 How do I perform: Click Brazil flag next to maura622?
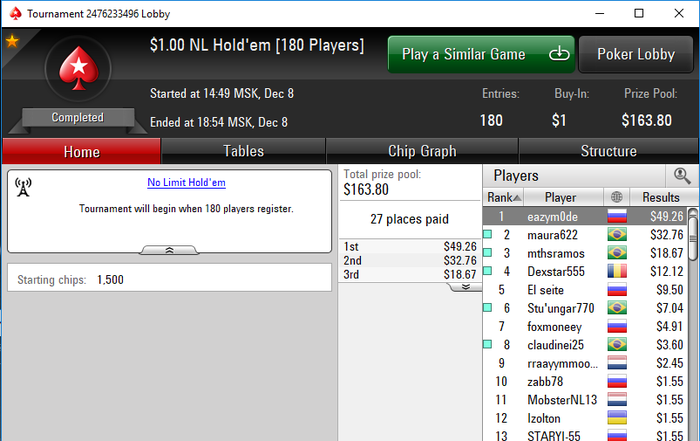(617, 234)
